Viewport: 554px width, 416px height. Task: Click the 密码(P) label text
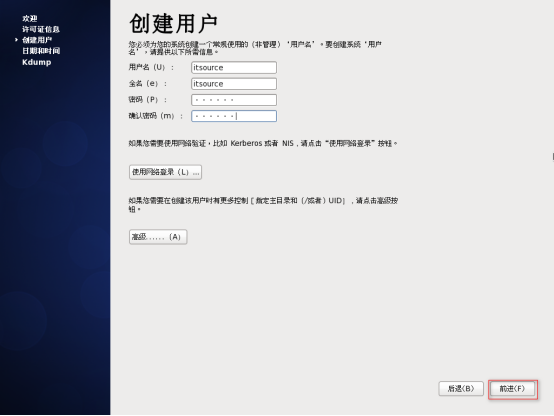(x=148, y=100)
